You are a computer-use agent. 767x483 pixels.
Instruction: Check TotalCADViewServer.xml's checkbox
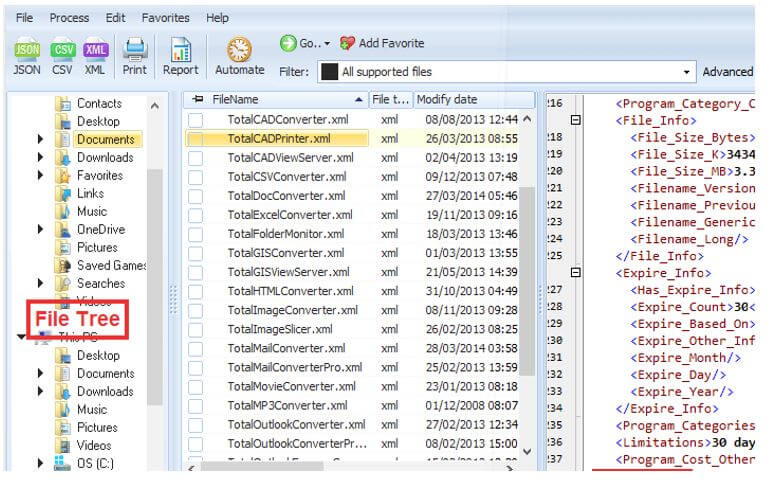(196, 158)
